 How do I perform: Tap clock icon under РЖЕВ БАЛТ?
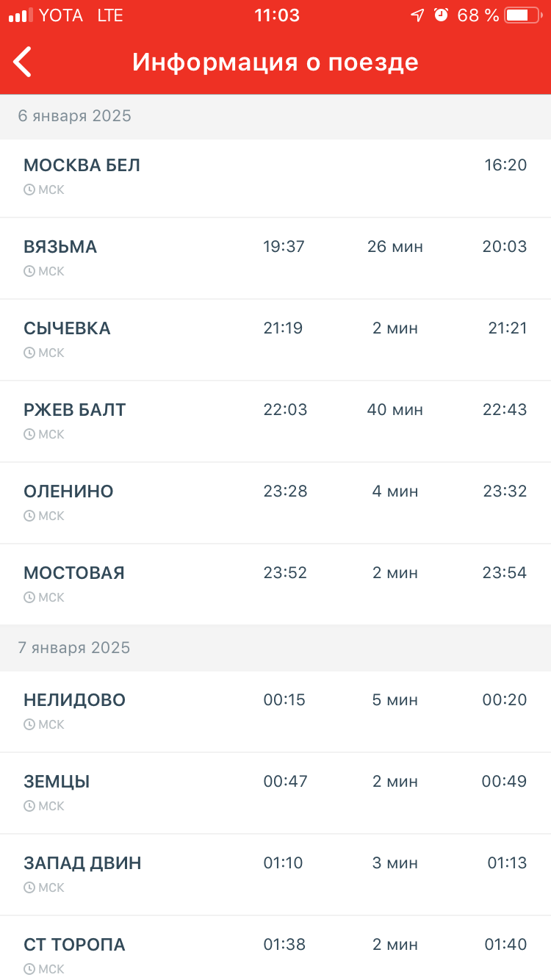tap(29, 435)
